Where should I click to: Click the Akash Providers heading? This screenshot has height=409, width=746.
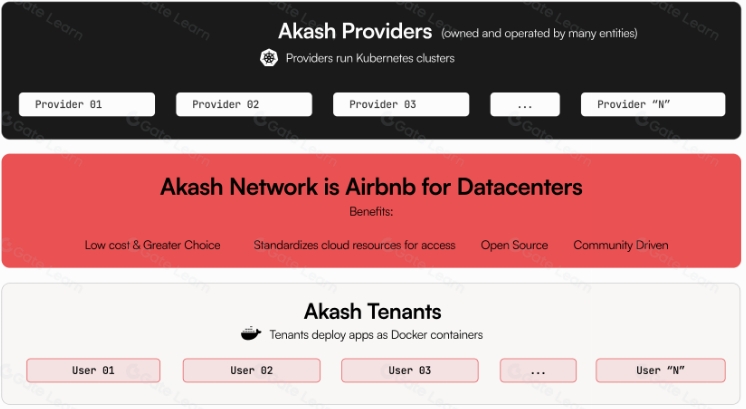[x=355, y=31]
